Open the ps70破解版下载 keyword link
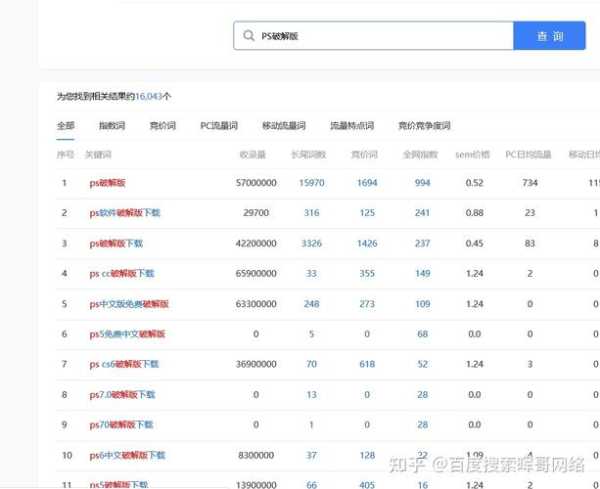The width and height of the screenshot is (600, 489). pyautogui.click(x=121, y=425)
